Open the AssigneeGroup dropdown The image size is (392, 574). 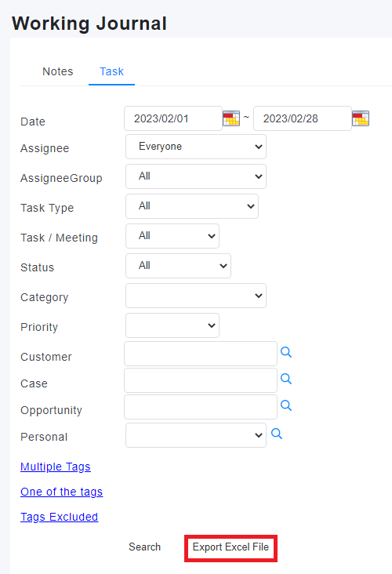196,176
